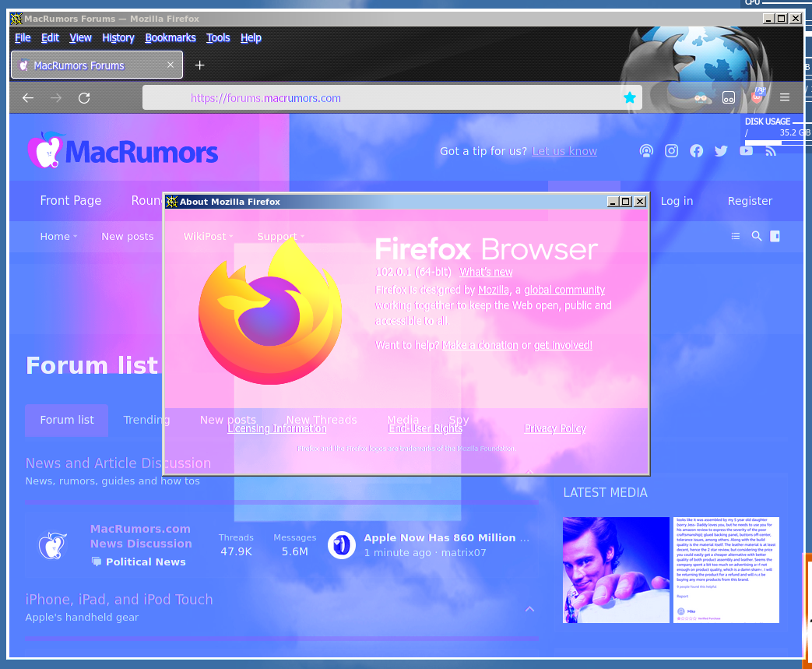Open the MacRumors podcast icon
This screenshot has width=812, height=669.
click(x=646, y=151)
